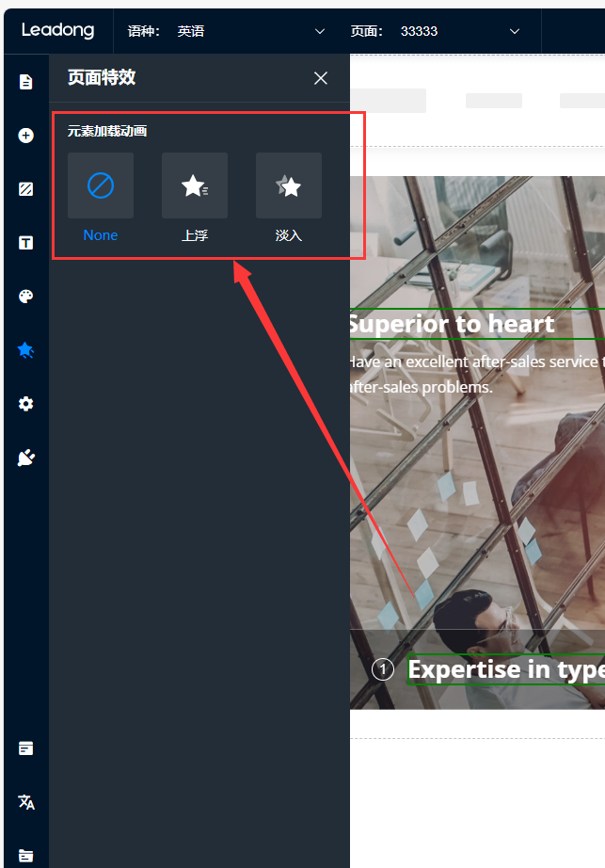Click the add element plus icon
This screenshot has height=868, width=605.
tap(25, 136)
